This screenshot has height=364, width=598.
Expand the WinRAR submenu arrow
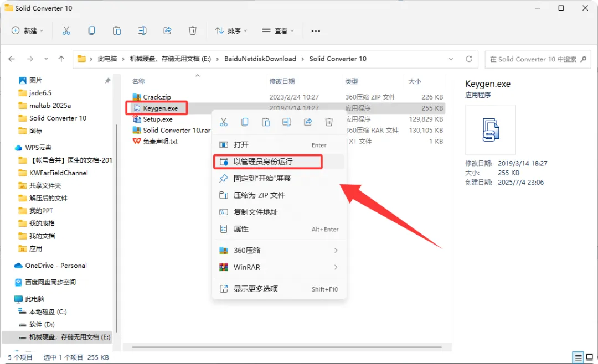(x=336, y=267)
